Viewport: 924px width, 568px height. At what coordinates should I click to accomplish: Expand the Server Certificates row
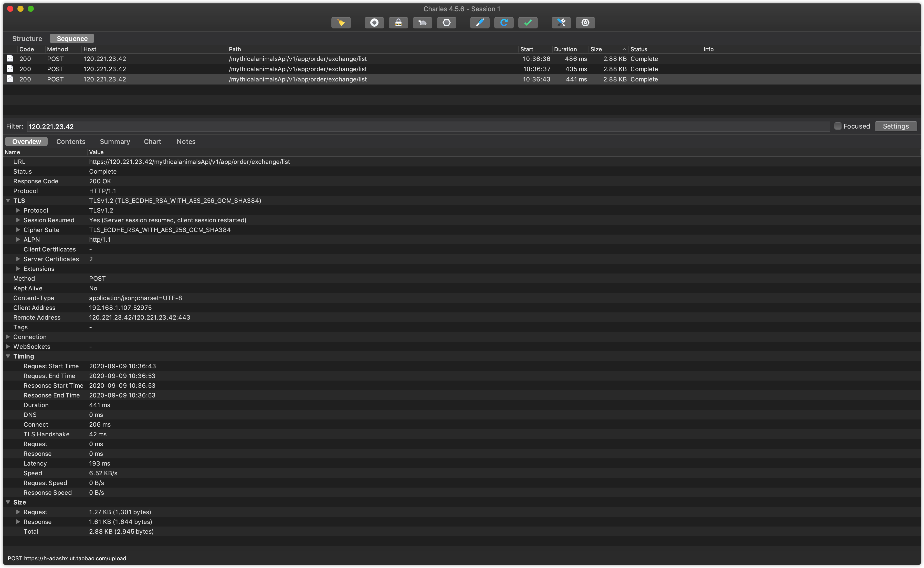[x=18, y=259]
